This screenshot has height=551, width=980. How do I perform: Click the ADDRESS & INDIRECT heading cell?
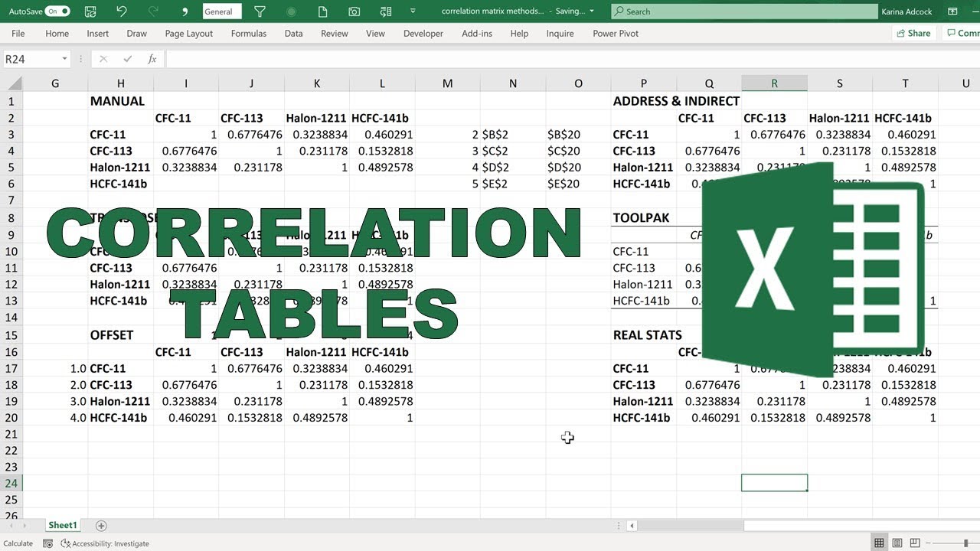coord(676,101)
